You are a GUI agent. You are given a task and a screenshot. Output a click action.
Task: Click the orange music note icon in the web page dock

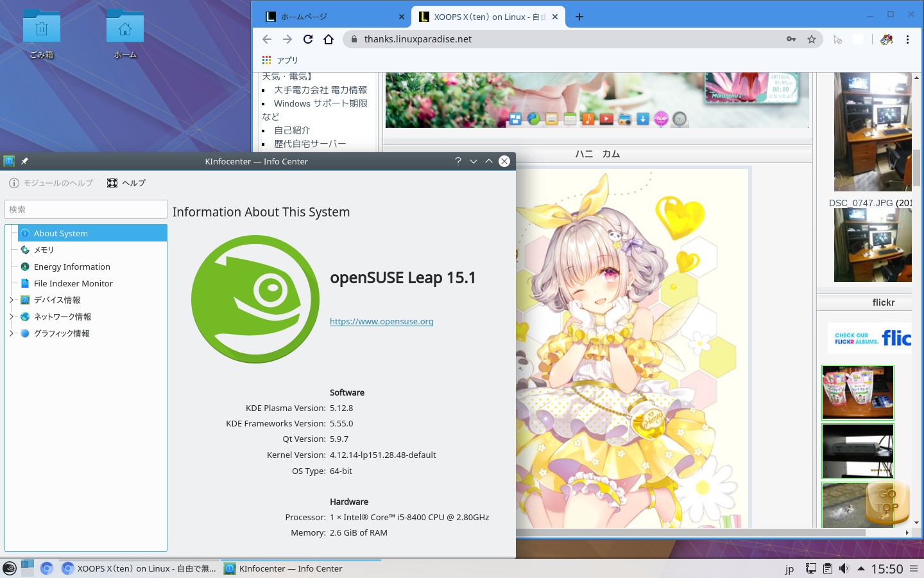pyautogui.click(x=588, y=119)
